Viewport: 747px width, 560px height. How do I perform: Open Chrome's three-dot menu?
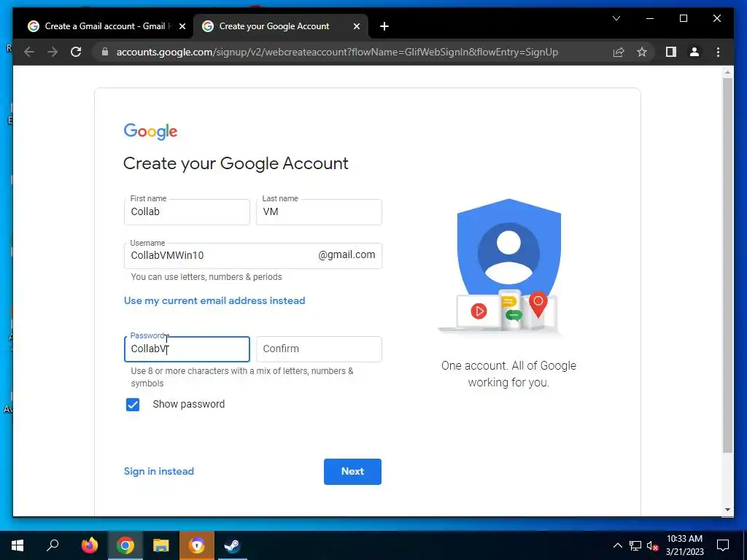point(718,52)
